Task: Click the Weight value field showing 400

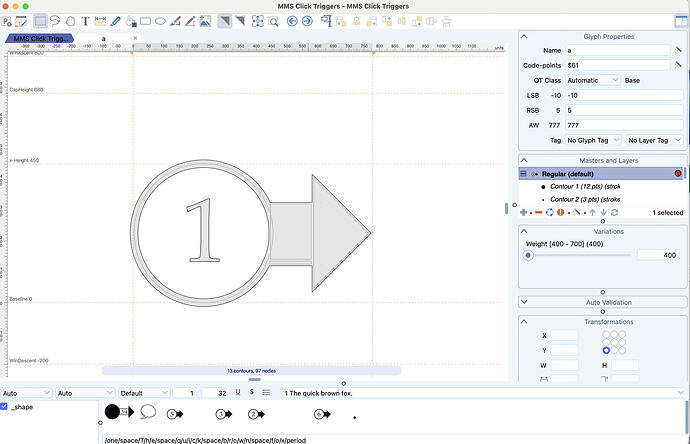Action: 657,255
